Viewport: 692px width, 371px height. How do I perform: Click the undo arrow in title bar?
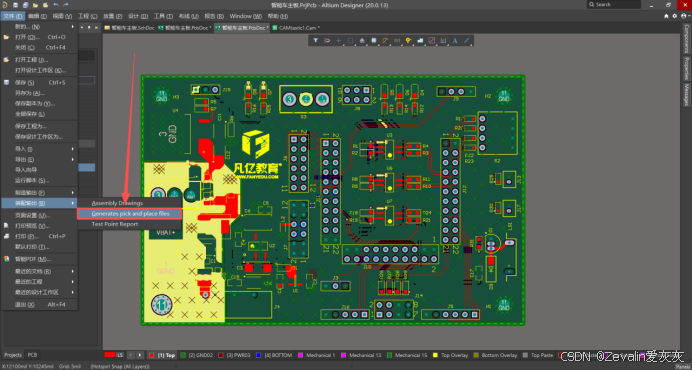56,5
